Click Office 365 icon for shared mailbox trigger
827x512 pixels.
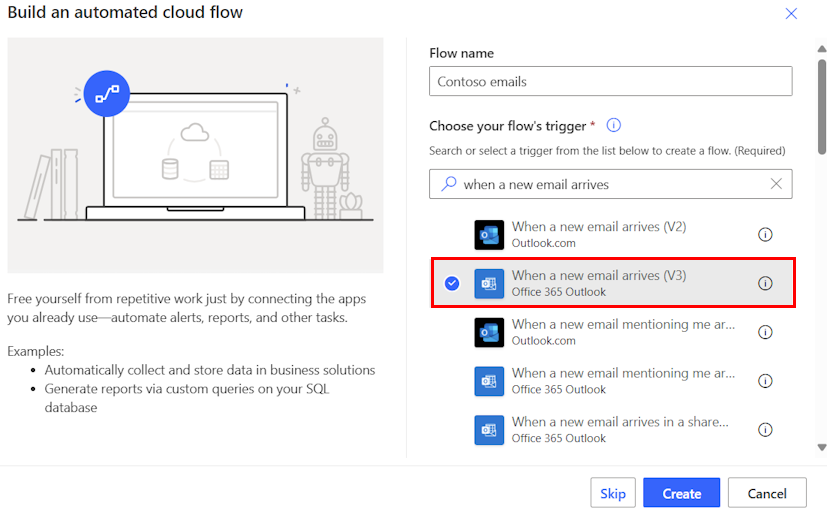point(489,430)
